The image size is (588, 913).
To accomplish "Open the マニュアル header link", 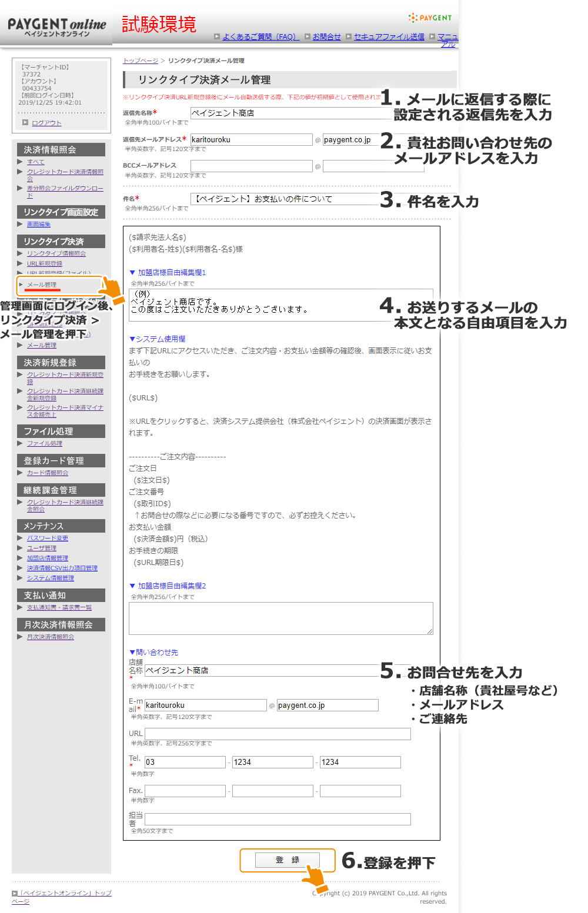I will pyautogui.click(x=447, y=40).
